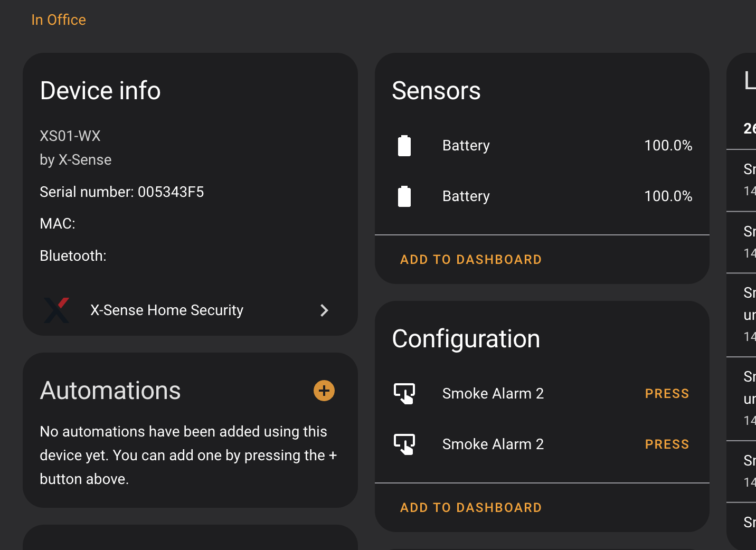Viewport: 756px width, 550px height.
Task: Open the upper Battery sensor label
Action: tap(466, 146)
